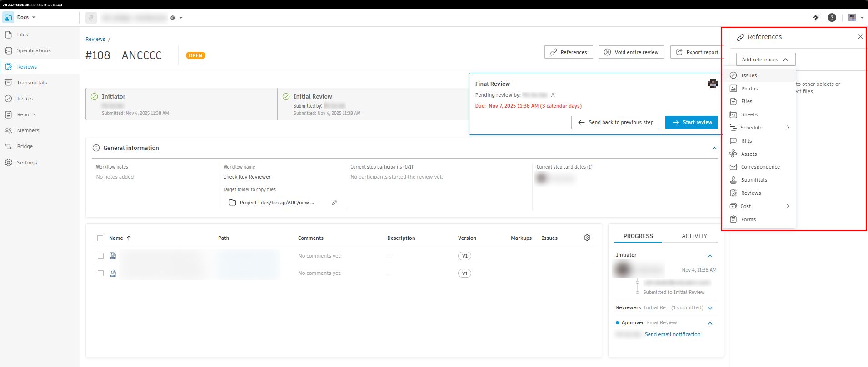Open table column settings gear

point(587,238)
